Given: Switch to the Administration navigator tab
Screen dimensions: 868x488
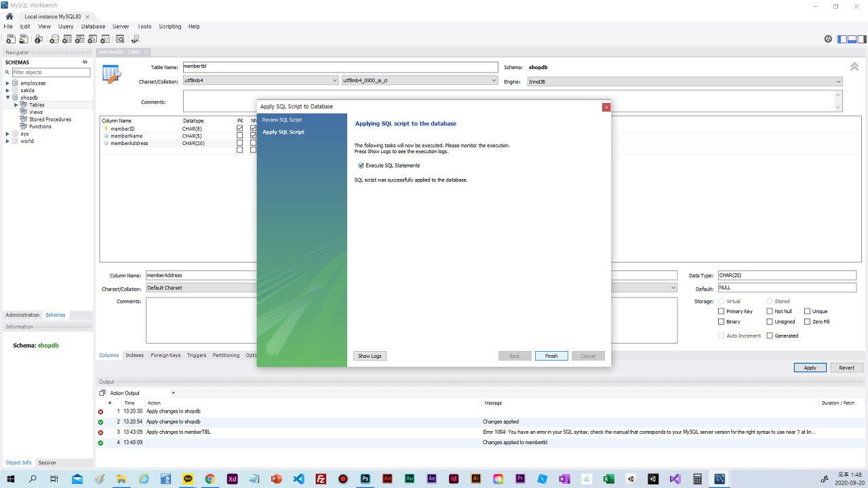Looking at the screenshot, I should point(23,315).
